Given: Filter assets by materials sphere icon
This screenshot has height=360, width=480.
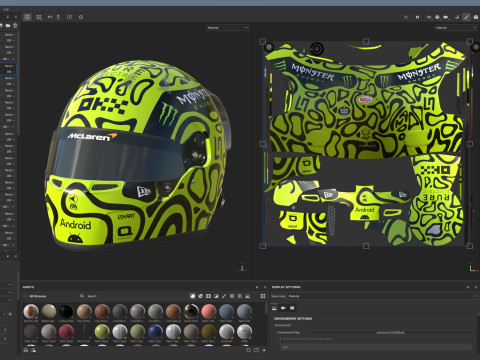Looking at the screenshot, I should click(x=192, y=296).
